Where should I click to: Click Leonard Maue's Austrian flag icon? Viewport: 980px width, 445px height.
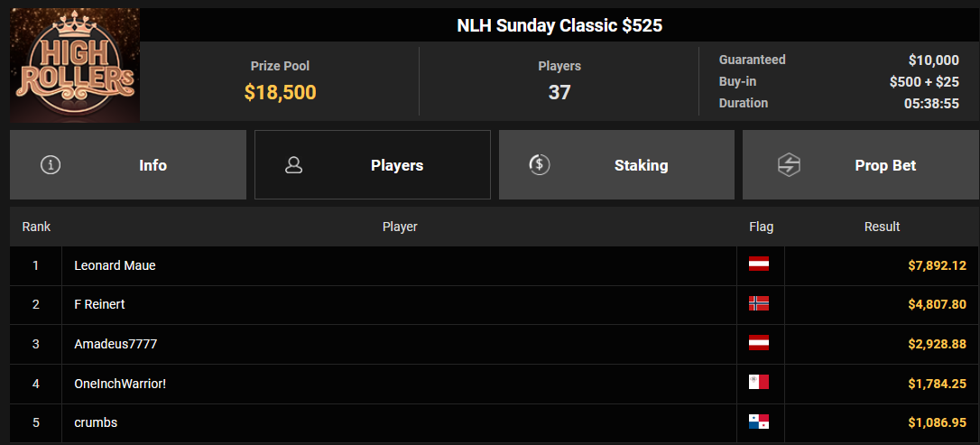click(x=759, y=264)
